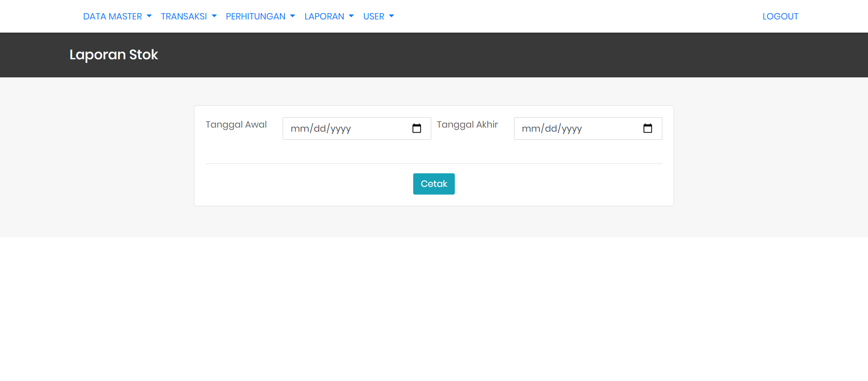
Task: Open the LAPORAN menu in navbar
Action: pyautogui.click(x=329, y=16)
